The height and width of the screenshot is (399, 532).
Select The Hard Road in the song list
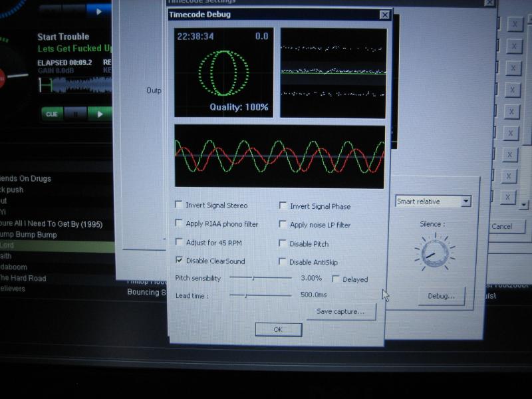coord(23,278)
